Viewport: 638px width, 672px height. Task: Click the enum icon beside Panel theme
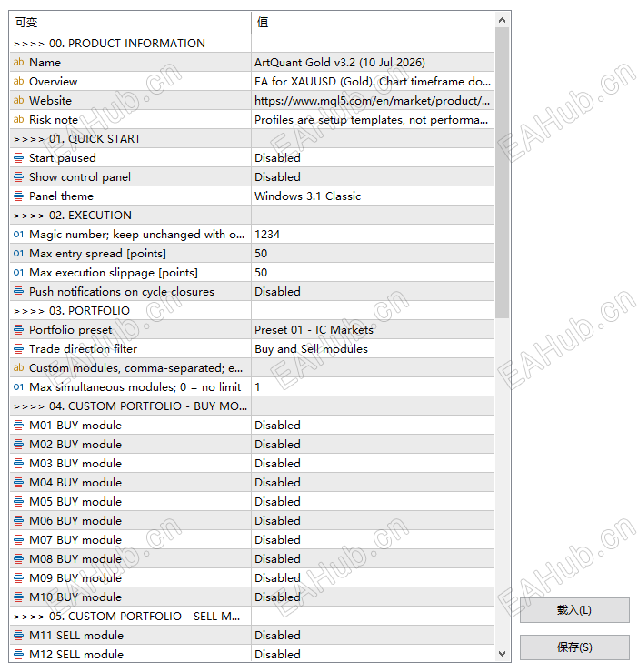[18, 196]
